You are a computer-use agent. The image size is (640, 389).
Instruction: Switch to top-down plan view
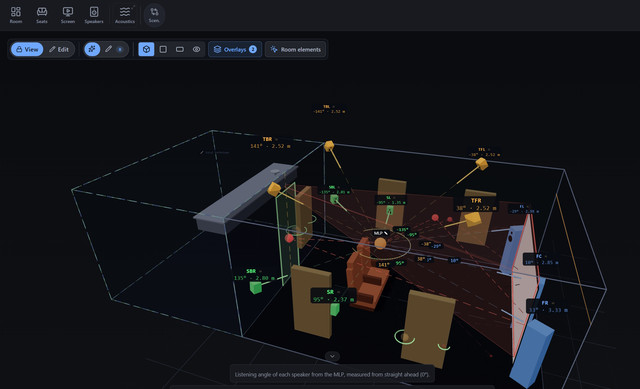tap(163, 49)
